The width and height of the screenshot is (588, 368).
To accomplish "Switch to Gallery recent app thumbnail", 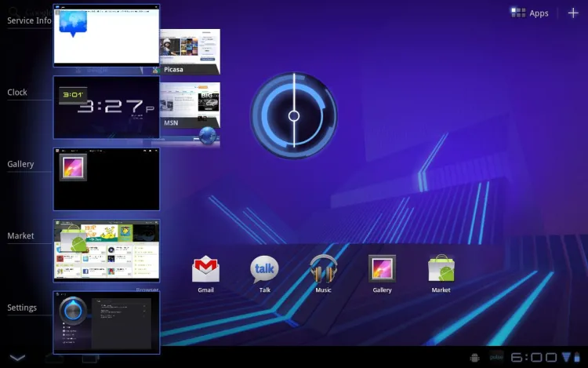I will coord(106,179).
